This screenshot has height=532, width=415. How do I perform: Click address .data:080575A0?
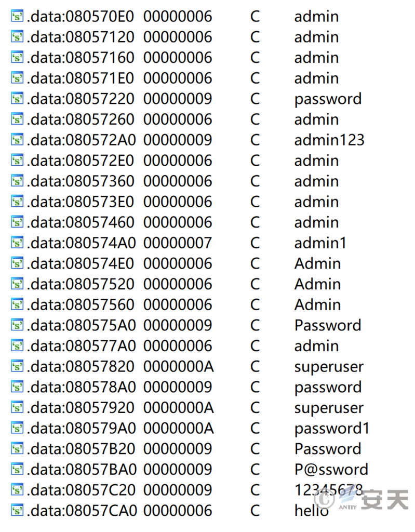coord(81,325)
